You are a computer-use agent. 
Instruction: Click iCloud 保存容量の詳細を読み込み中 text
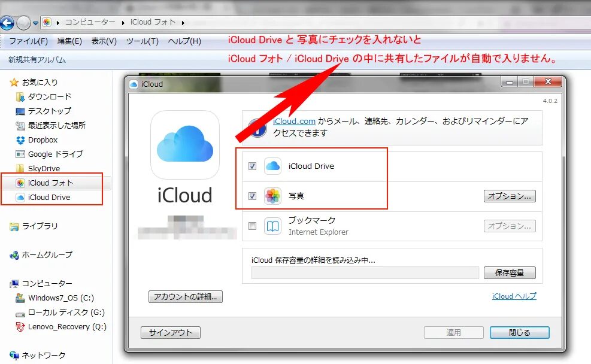[313, 260]
